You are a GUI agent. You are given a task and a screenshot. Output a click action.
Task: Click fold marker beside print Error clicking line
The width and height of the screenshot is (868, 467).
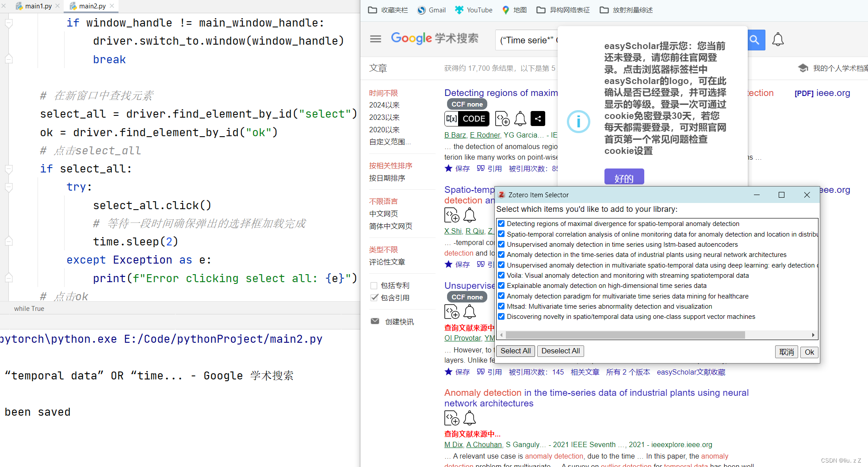[x=8, y=278]
